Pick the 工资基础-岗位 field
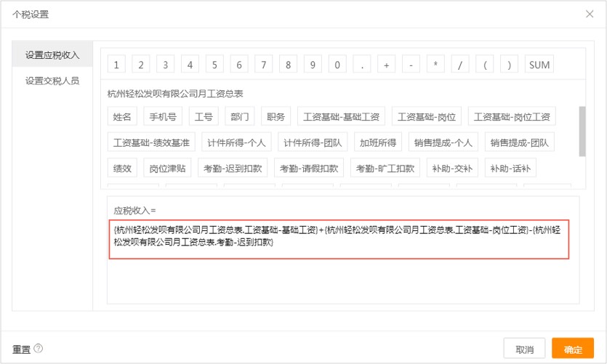Viewport: 607px width, 364px height. (x=427, y=116)
